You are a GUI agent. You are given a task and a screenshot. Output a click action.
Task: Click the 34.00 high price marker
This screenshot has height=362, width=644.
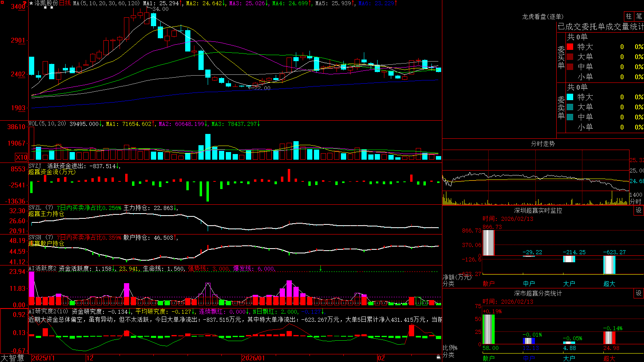pyautogui.click(x=161, y=9)
